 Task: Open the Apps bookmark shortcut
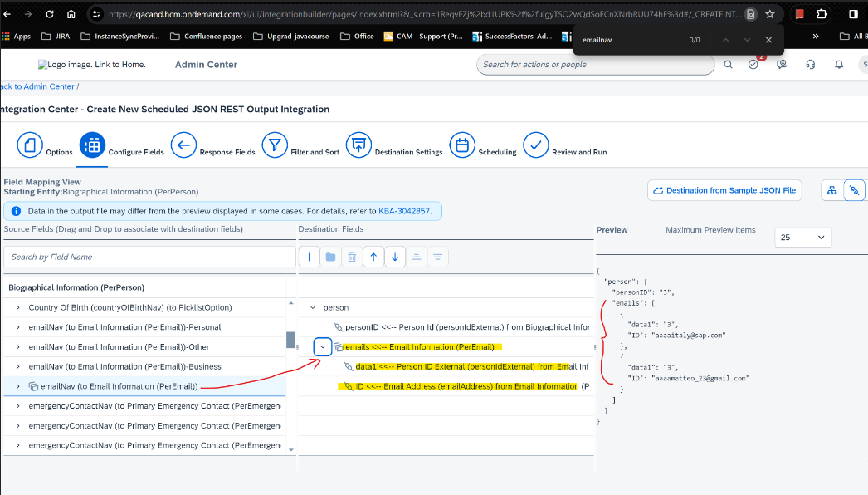pyautogui.click(x=17, y=37)
